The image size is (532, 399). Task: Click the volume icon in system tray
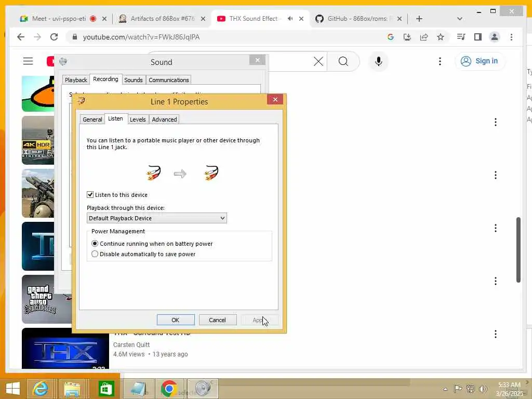coord(483,389)
